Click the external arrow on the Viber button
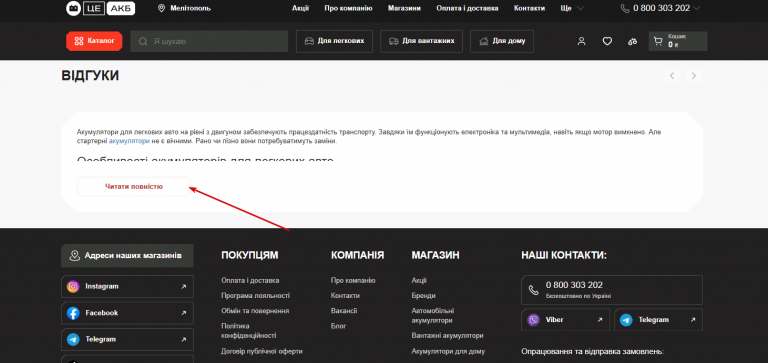This screenshot has width=768, height=363. tap(600, 320)
